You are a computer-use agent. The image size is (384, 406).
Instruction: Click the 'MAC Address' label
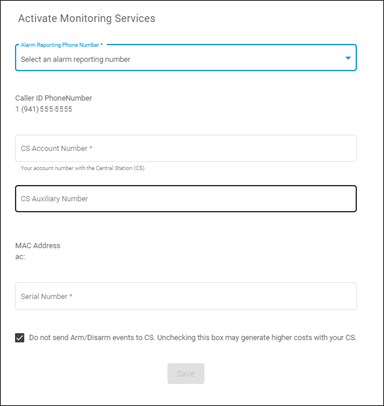tap(38, 246)
